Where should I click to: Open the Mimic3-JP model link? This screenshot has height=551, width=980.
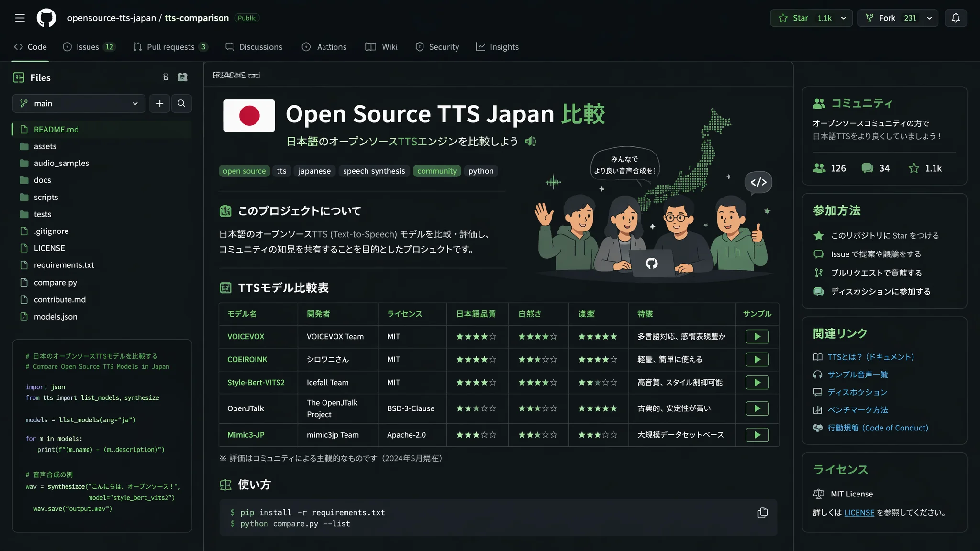pyautogui.click(x=246, y=435)
